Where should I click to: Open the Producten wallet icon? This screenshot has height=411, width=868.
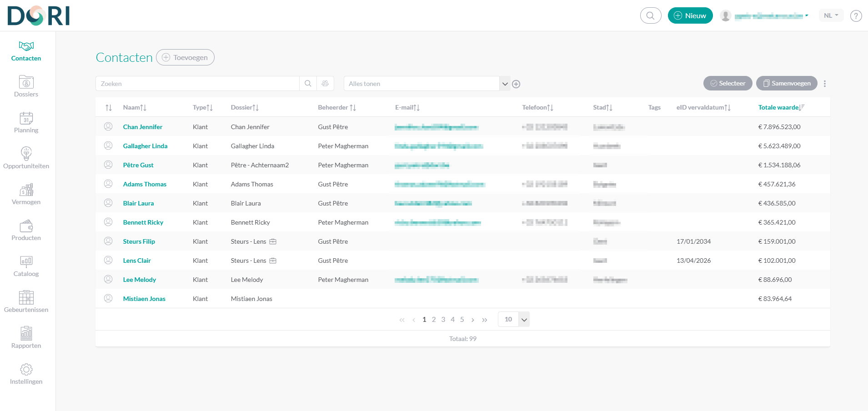tap(26, 226)
